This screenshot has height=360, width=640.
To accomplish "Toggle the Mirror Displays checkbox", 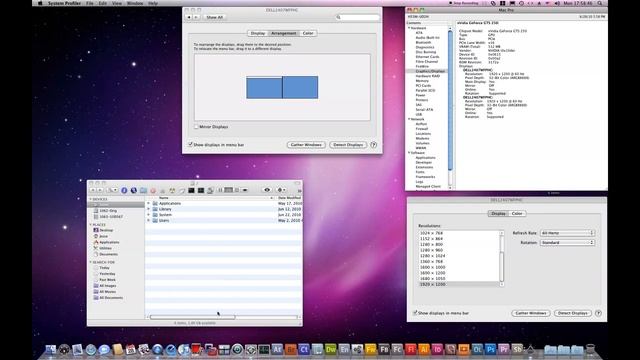I will tap(196, 127).
